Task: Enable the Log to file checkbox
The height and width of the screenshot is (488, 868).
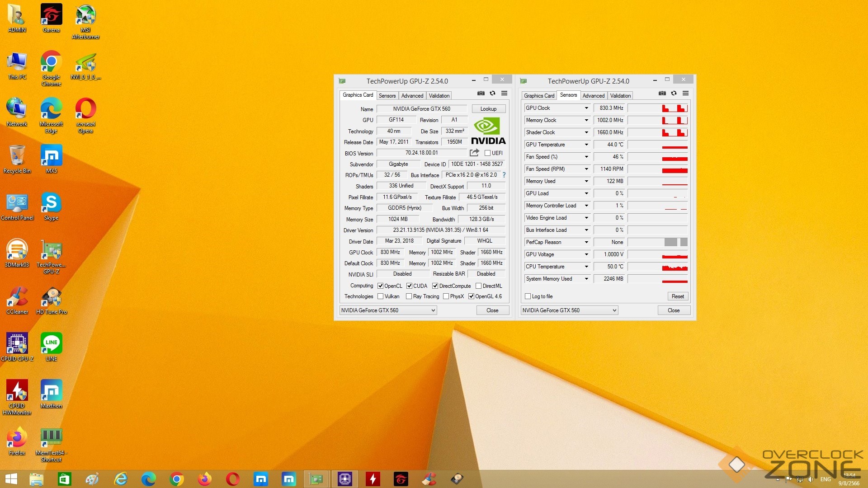Action: click(x=528, y=296)
